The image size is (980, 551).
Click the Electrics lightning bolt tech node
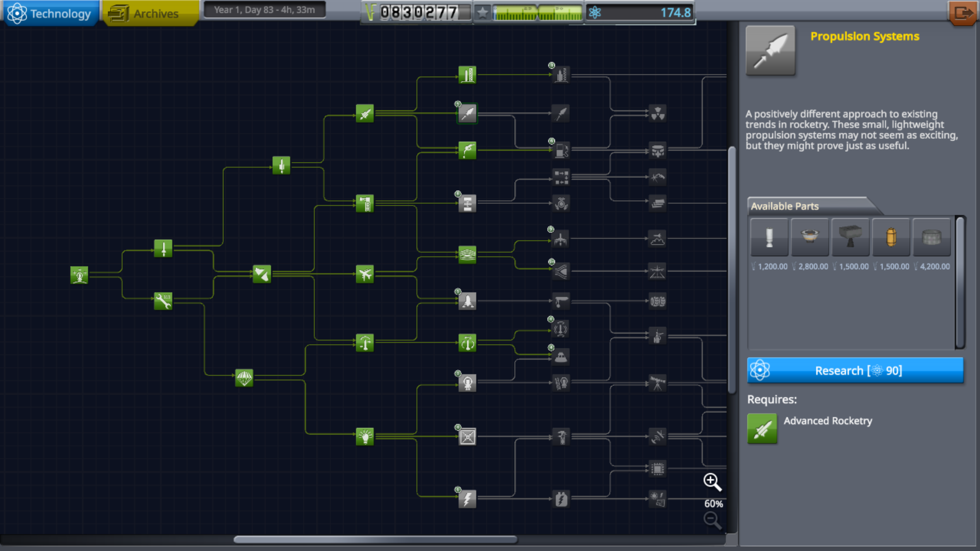click(x=467, y=499)
